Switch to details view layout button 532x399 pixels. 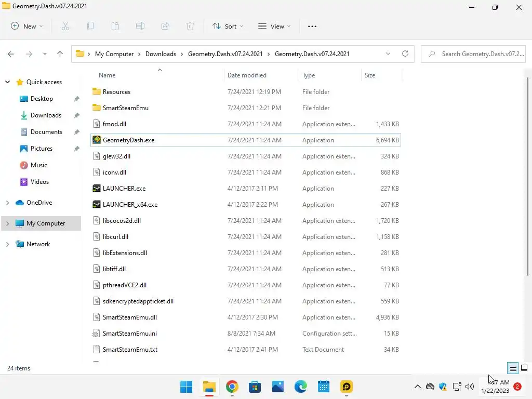pos(513,368)
